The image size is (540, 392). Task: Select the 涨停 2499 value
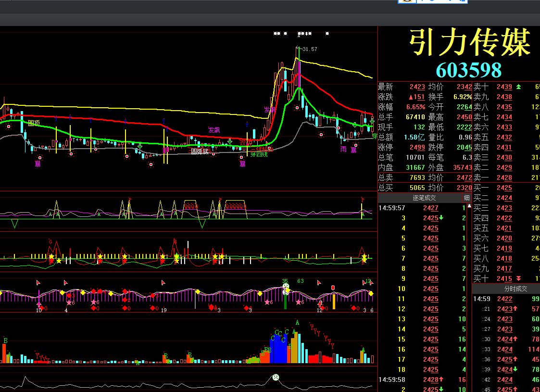point(417,147)
